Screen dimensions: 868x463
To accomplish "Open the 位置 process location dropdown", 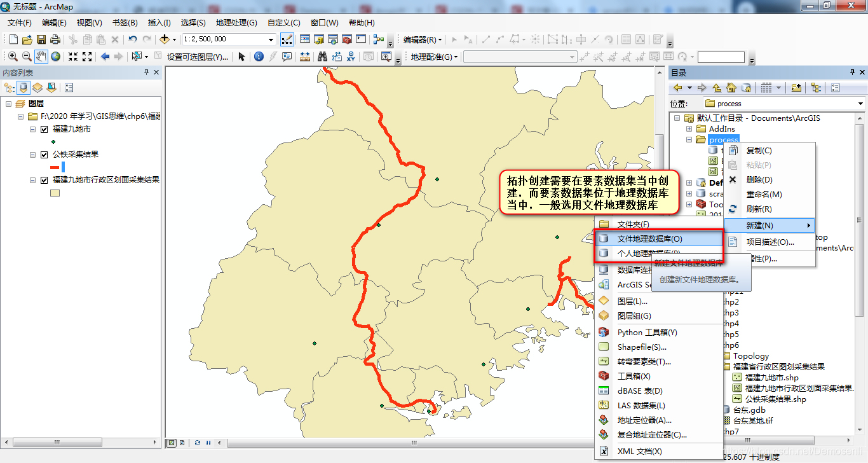I will point(861,103).
